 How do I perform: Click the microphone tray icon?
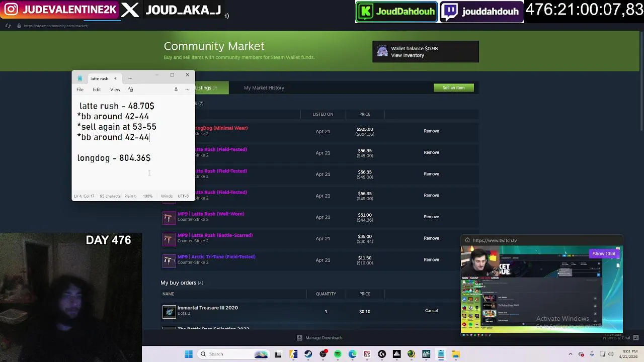click(592, 354)
